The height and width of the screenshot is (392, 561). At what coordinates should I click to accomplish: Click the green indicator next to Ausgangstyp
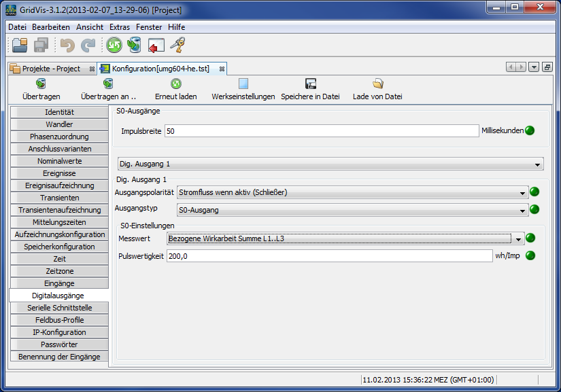point(534,210)
